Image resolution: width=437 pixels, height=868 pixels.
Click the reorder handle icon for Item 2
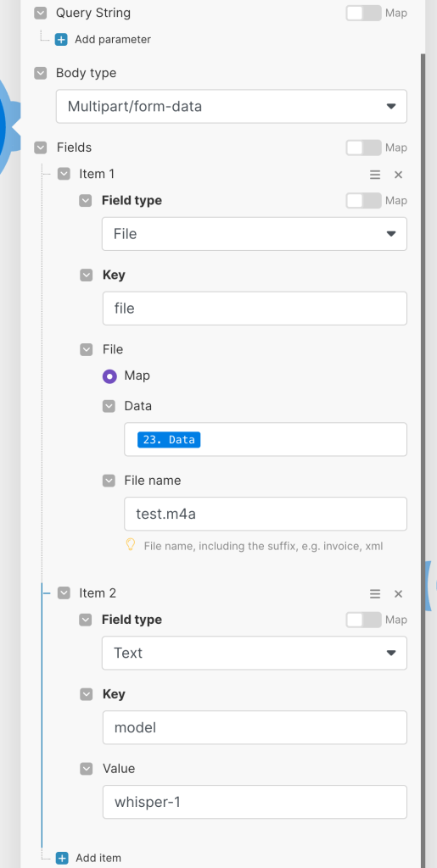(375, 593)
